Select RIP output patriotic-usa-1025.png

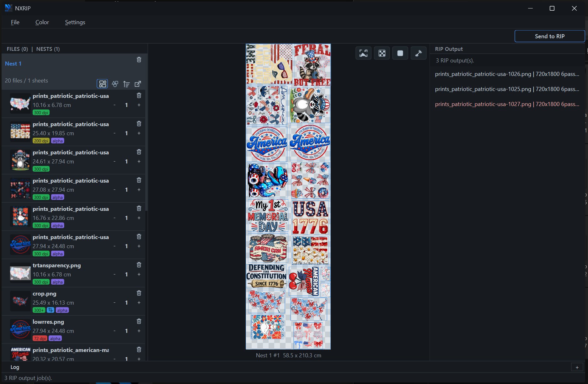(507, 89)
